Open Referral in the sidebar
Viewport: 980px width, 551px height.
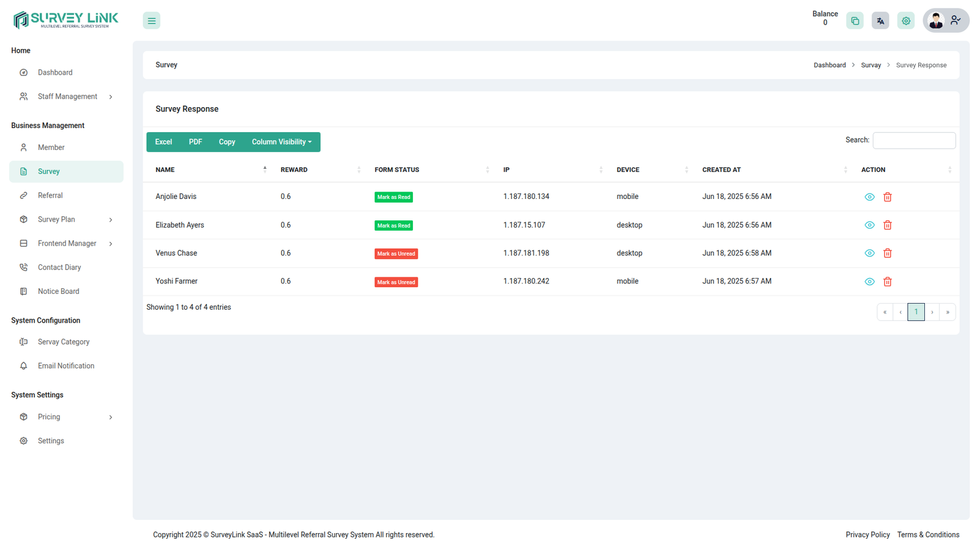50,195
